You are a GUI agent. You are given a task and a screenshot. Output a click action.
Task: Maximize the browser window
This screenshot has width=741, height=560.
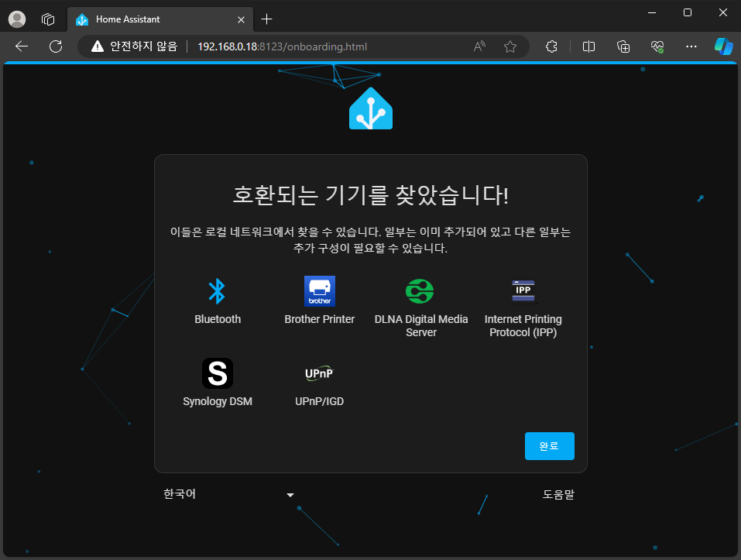tap(688, 12)
